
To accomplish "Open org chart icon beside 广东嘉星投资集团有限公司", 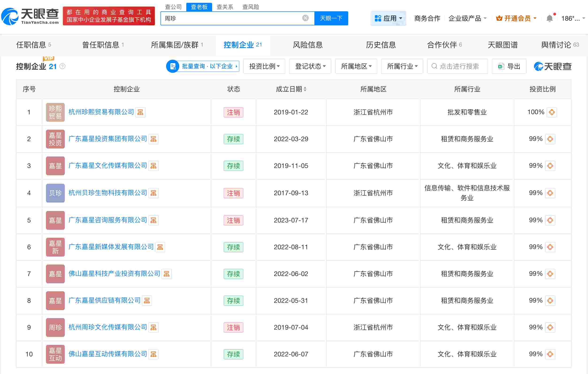I will [153, 139].
